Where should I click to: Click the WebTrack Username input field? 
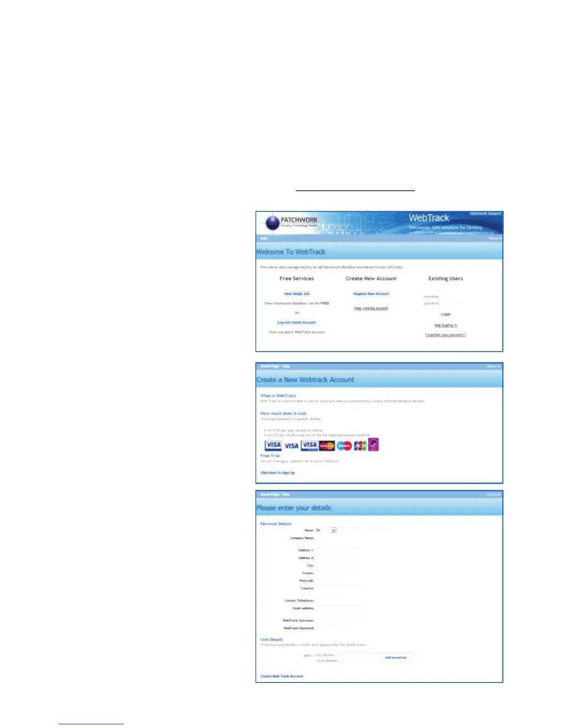329,620
